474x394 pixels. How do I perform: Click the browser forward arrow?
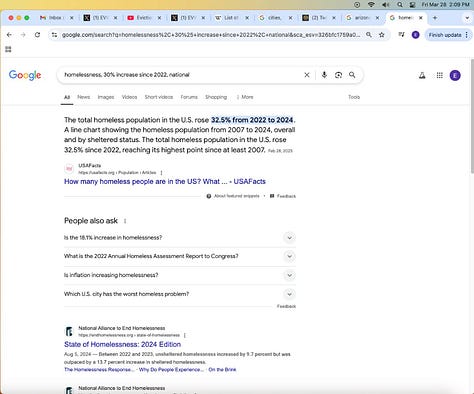click(23, 35)
